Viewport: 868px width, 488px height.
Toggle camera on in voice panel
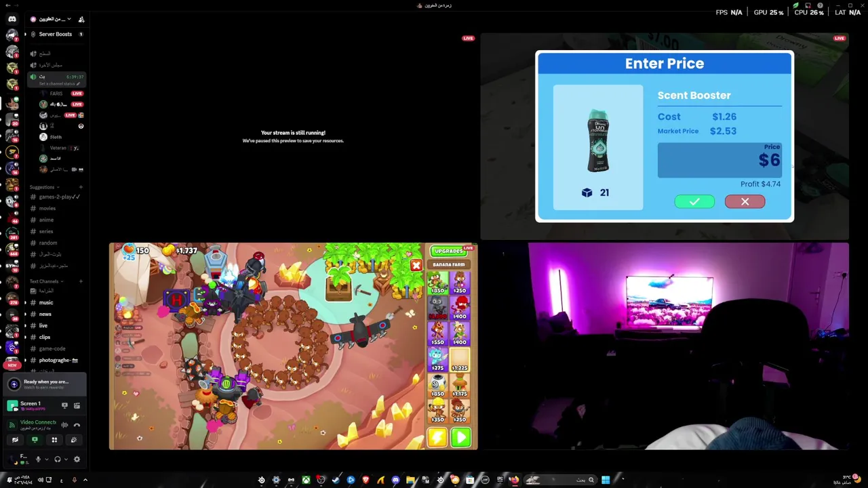click(15, 440)
